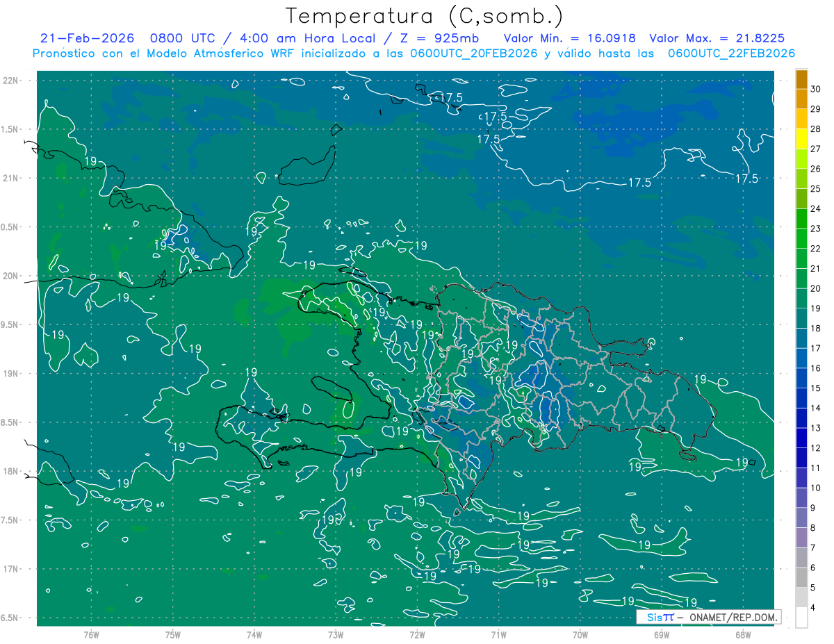Pick the yellow colorbar swatch between 27 and 28
Screen dimensions: 834x644
801,139
